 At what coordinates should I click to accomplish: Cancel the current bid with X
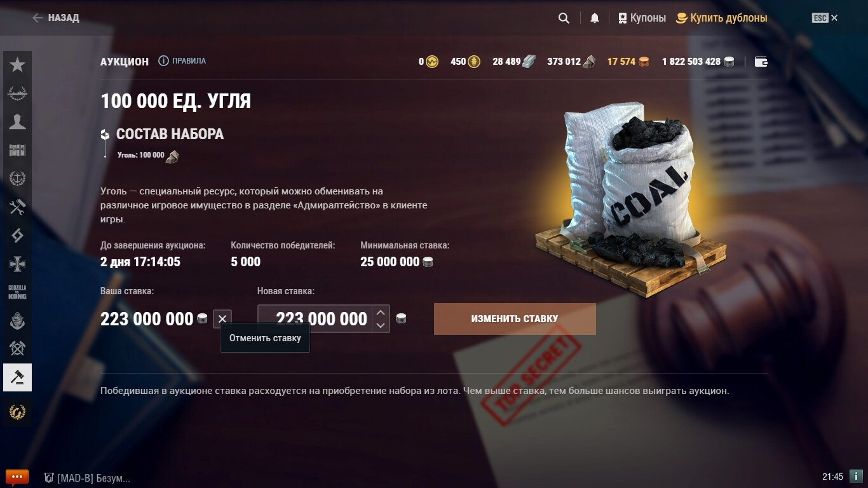[222, 319]
